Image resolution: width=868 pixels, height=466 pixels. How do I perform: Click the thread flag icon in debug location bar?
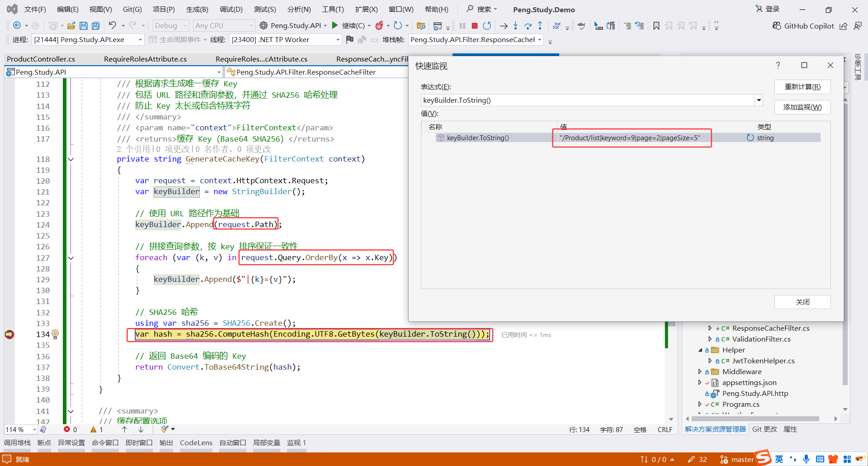[349, 40]
